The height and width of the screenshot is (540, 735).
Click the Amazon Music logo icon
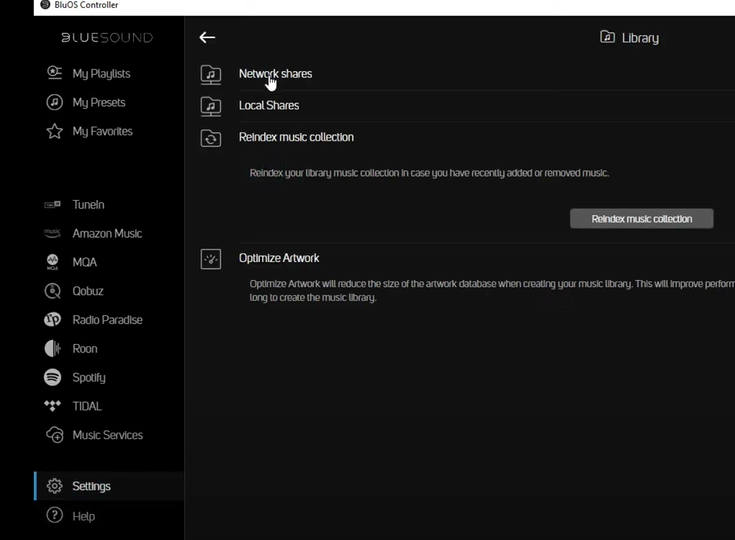coord(52,233)
